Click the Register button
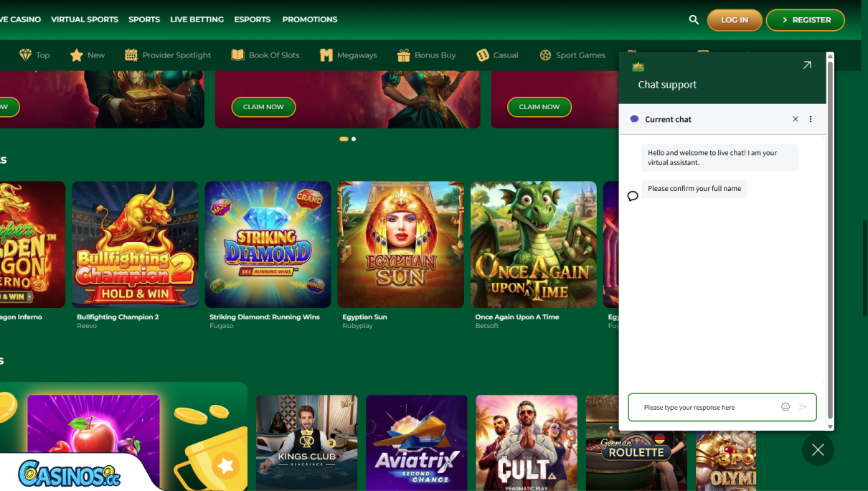Screen dimensions: 868x491 [x=806, y=20]
